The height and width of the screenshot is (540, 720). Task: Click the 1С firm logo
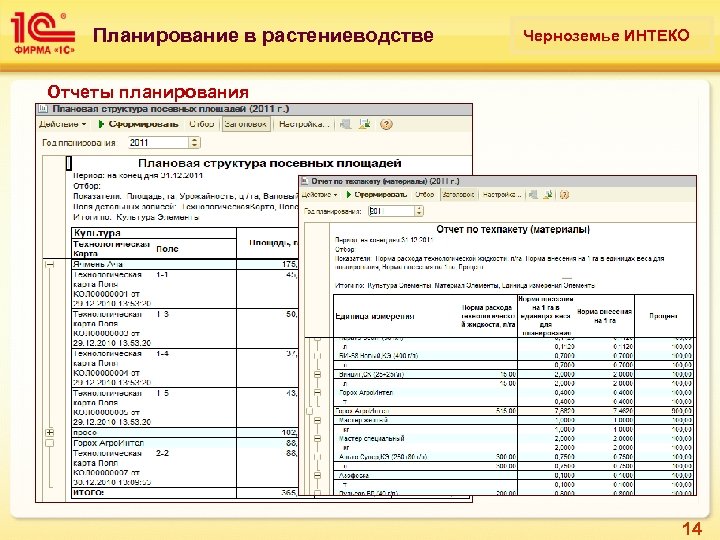pyautogui.click(x=43, y=34)
